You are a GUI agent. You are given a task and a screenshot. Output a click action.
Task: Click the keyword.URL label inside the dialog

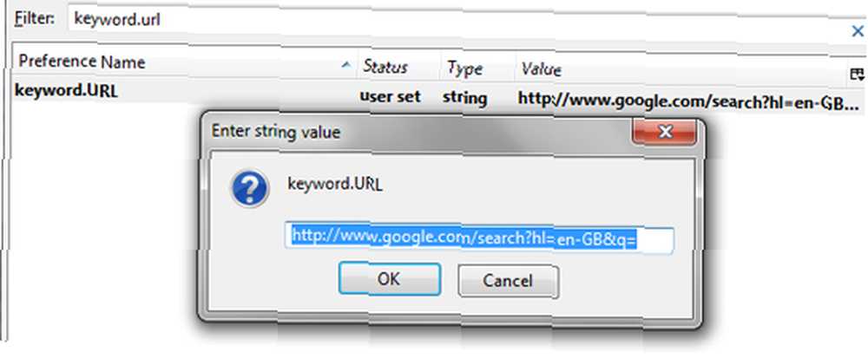tap(335, 185)
